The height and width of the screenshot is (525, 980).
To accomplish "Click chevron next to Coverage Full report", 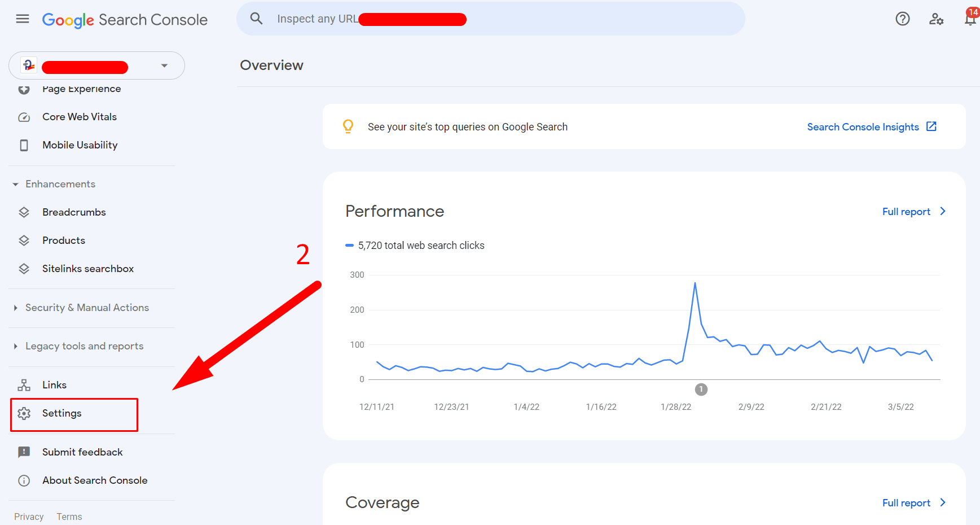I will (943, 502).
